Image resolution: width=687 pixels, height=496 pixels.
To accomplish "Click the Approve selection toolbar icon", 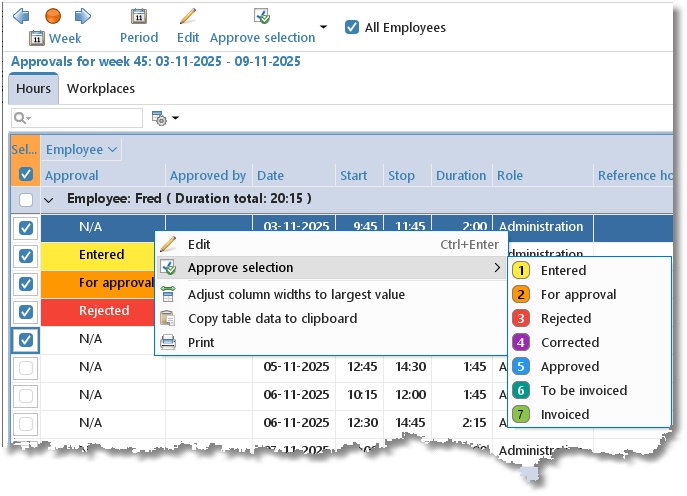I will 262,16.
